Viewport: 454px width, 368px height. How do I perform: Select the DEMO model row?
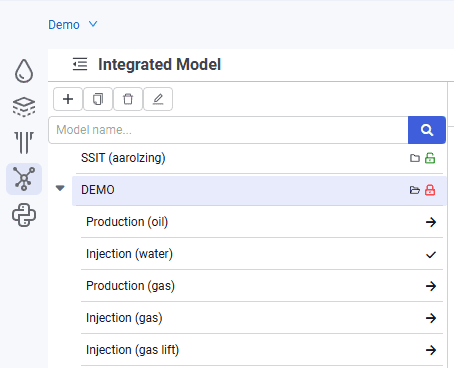point(259,190)
